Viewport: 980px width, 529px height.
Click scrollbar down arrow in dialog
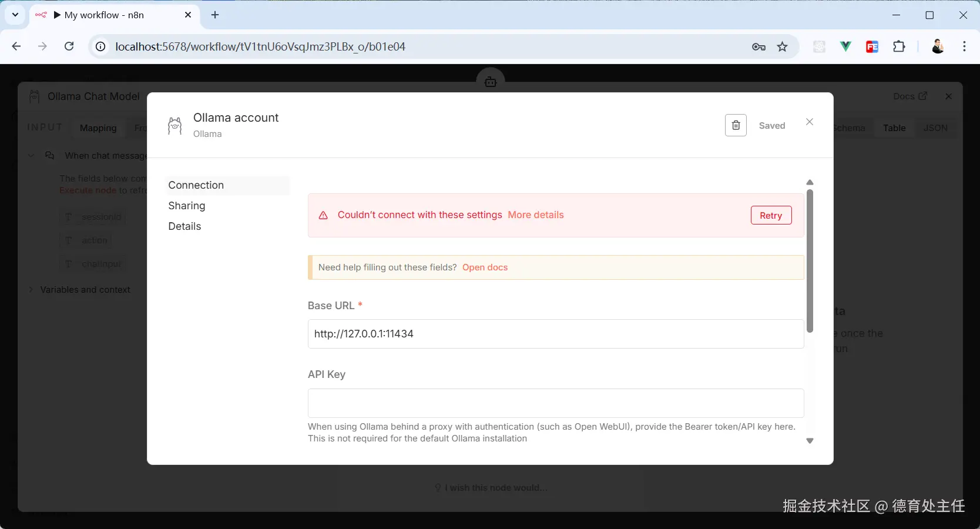tap(810, 441)
